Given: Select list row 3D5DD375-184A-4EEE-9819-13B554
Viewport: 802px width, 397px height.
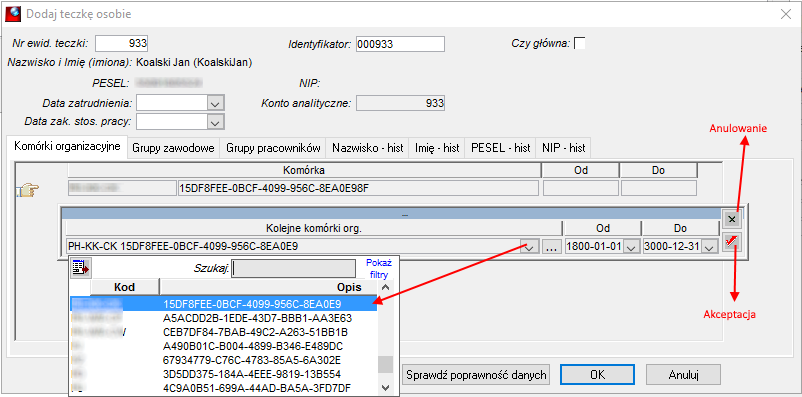Looking at the screenshot, I should [x=224, y=373].
